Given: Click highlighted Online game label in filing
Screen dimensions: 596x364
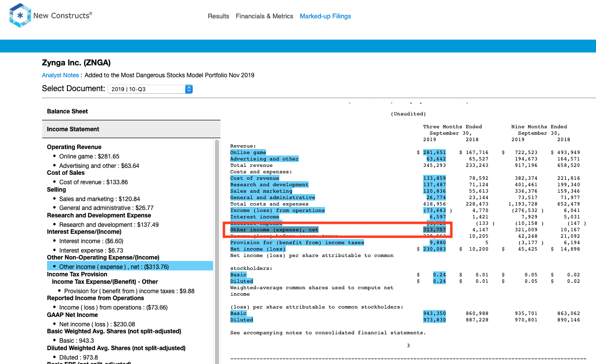Looking at the screenshot, I should point(248,153).
